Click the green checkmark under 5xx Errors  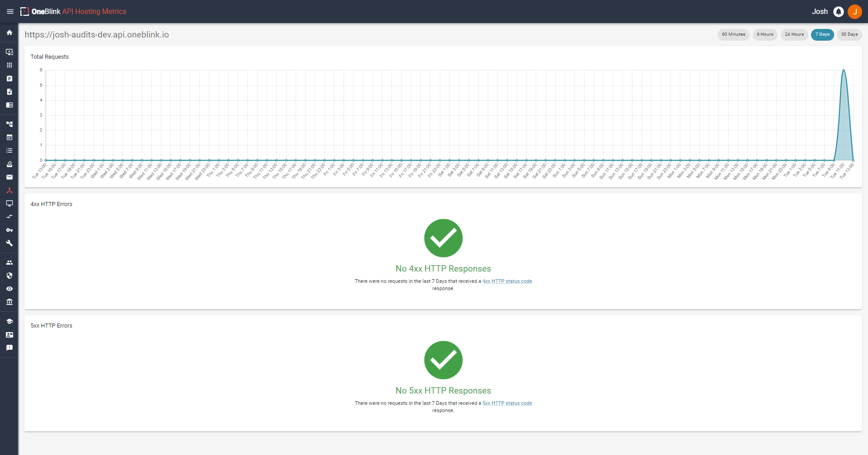(443, 360)
